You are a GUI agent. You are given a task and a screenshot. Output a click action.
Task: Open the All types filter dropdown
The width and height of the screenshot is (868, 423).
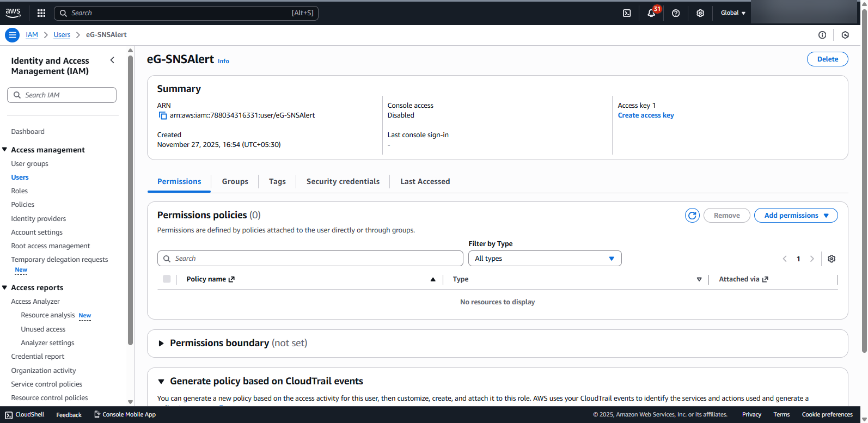point(545,259)
